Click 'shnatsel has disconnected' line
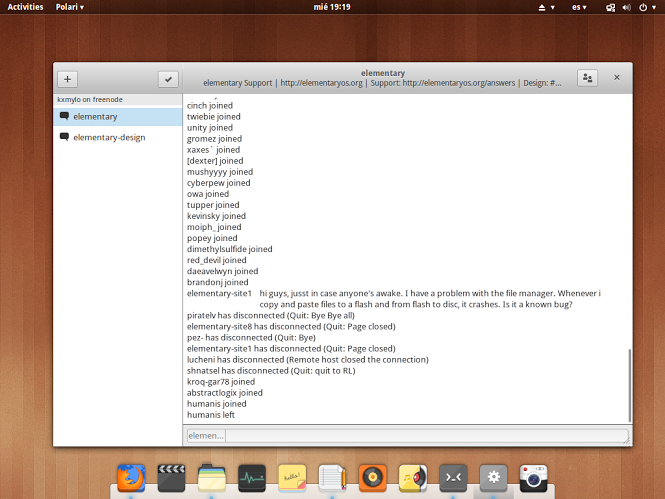Image resolution: width=665 pixels, height=499 pixels. [x=271, y=371]
